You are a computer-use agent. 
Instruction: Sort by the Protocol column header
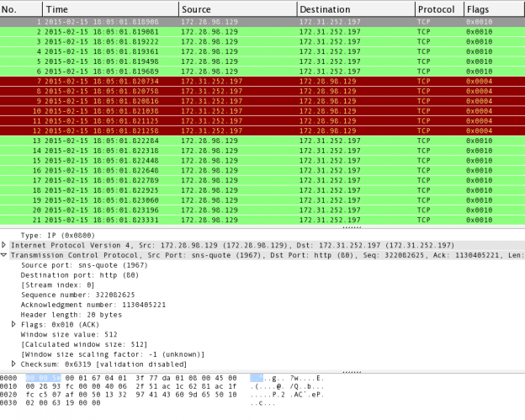point(437,8)
